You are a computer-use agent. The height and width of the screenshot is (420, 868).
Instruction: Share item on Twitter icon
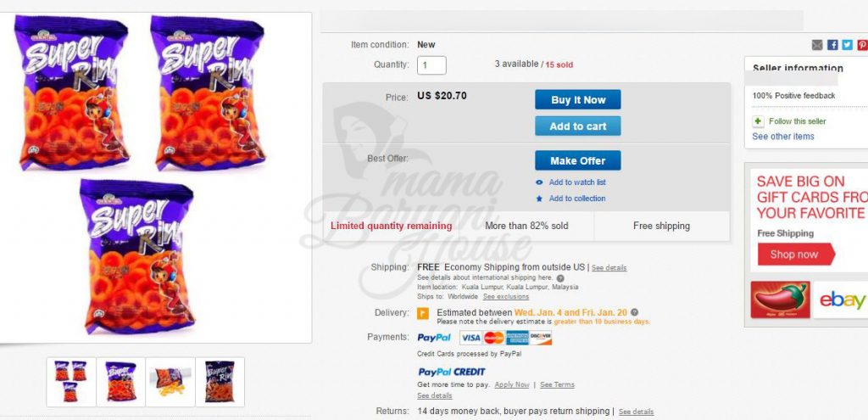point(848,45)
